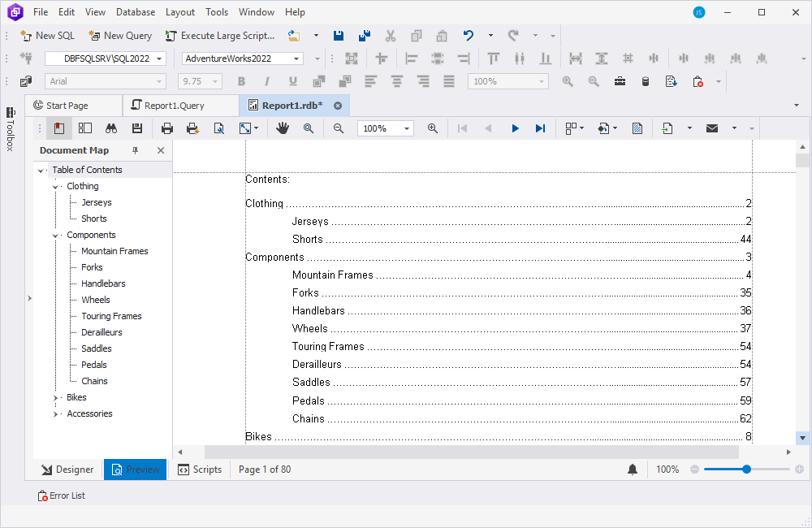This screenshot has height=528, width=812.
Task: Open the Error List panel
Action: [x=61, y=496]
